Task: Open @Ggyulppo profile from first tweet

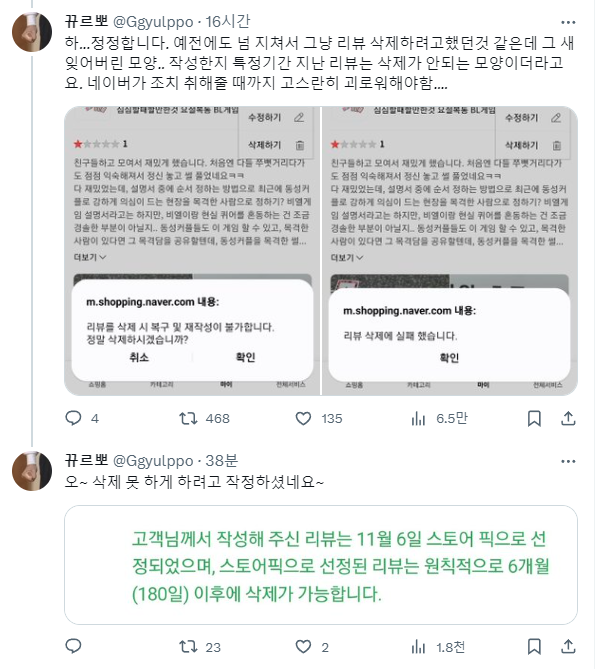Action: coord(153,21)
